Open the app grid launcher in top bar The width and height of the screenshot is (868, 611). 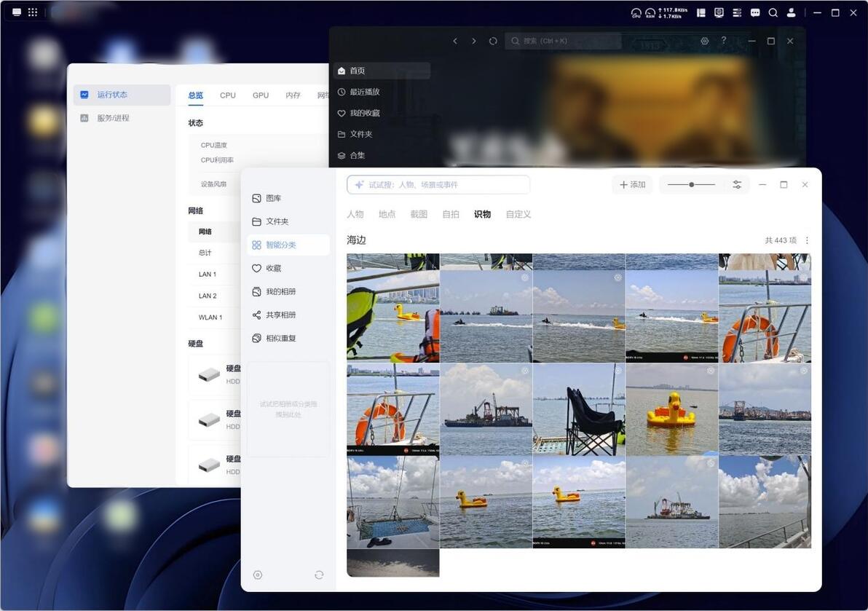coord(33,12)
